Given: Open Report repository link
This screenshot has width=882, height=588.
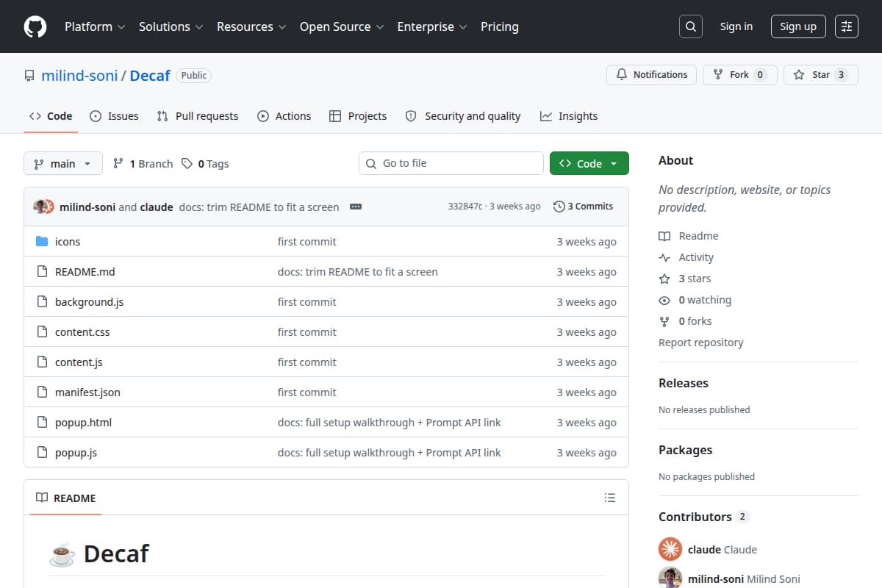Looking at the screenshot, I should click(700, 343).
